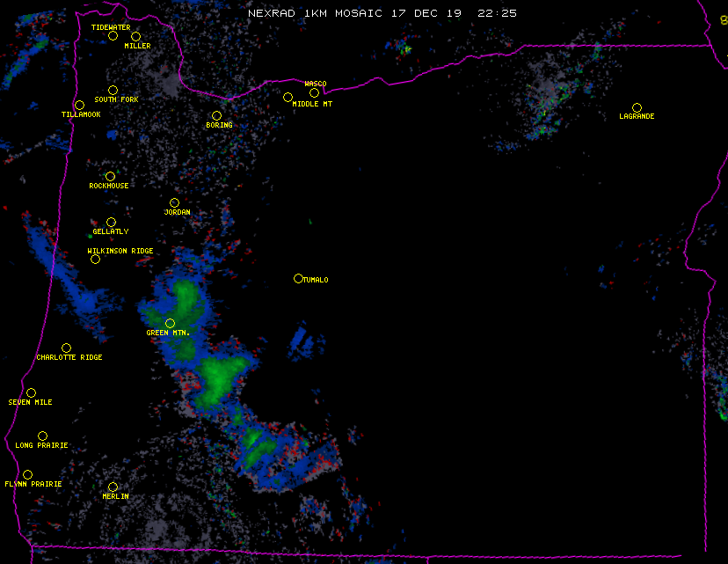Viewport: 728px width, 564px height.
Task: Select the Green Mtn. station marker
Action: click(x=170, y=323)
